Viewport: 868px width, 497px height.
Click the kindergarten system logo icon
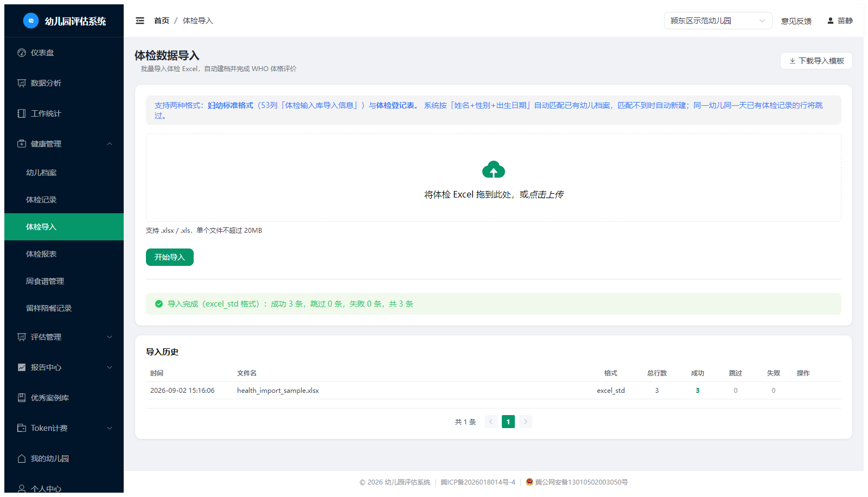click(31, 21)
